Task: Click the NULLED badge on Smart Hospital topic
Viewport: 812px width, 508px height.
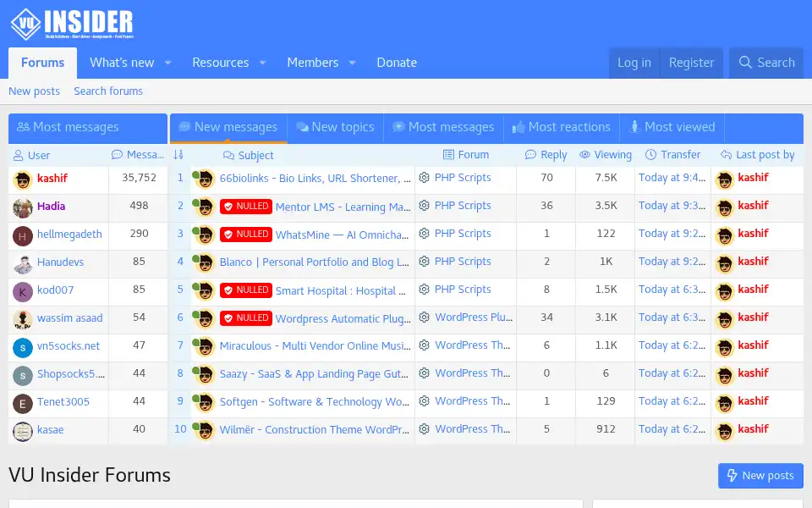Action: coord(246,290)
